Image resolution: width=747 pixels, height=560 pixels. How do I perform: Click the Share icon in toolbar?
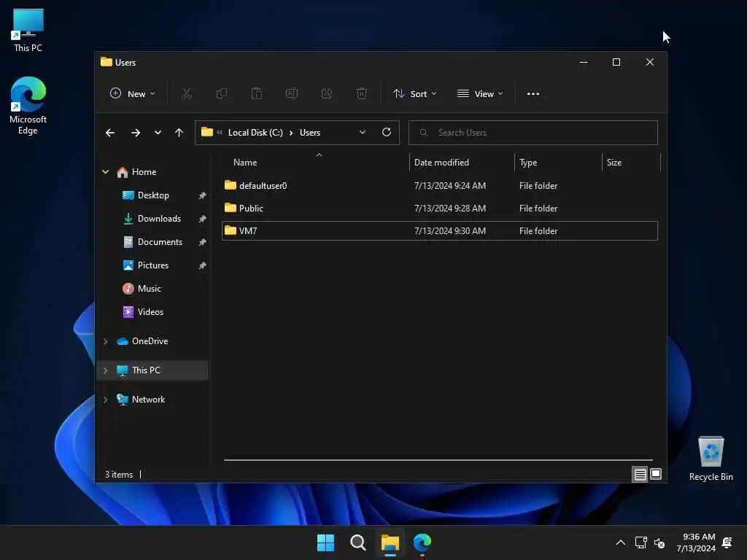pyautogui.click(x=327, y=94)
